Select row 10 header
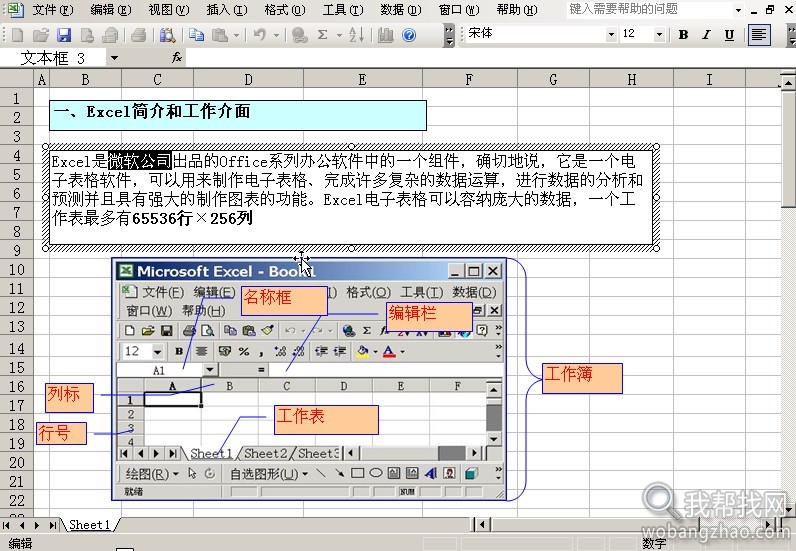 point(17,270)
